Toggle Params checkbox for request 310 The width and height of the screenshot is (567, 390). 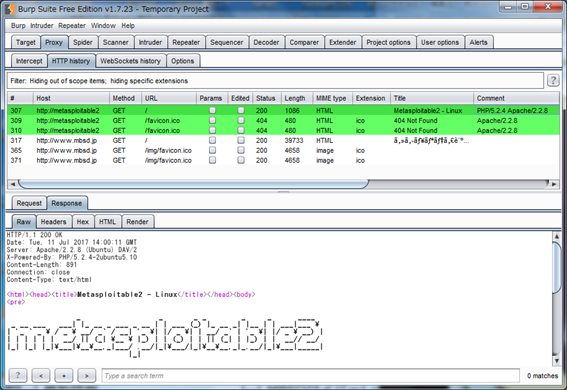coord(212,130)
